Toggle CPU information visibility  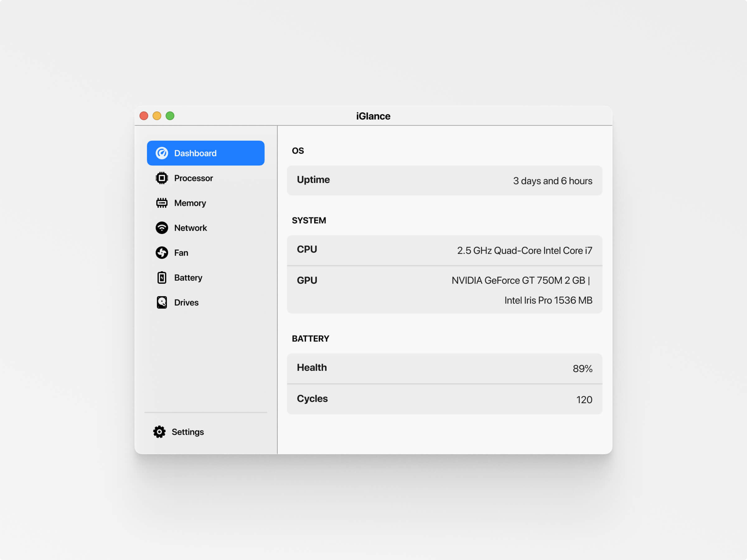(445, 250)
